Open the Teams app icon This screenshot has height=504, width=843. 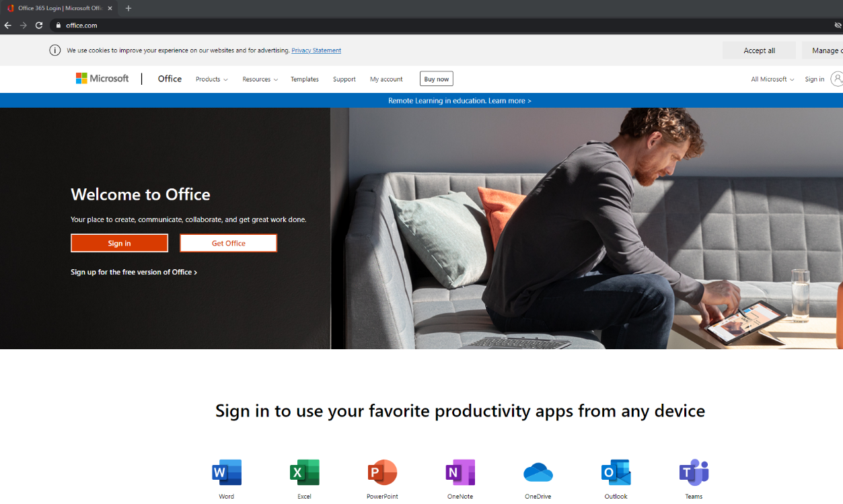point(694,472)
